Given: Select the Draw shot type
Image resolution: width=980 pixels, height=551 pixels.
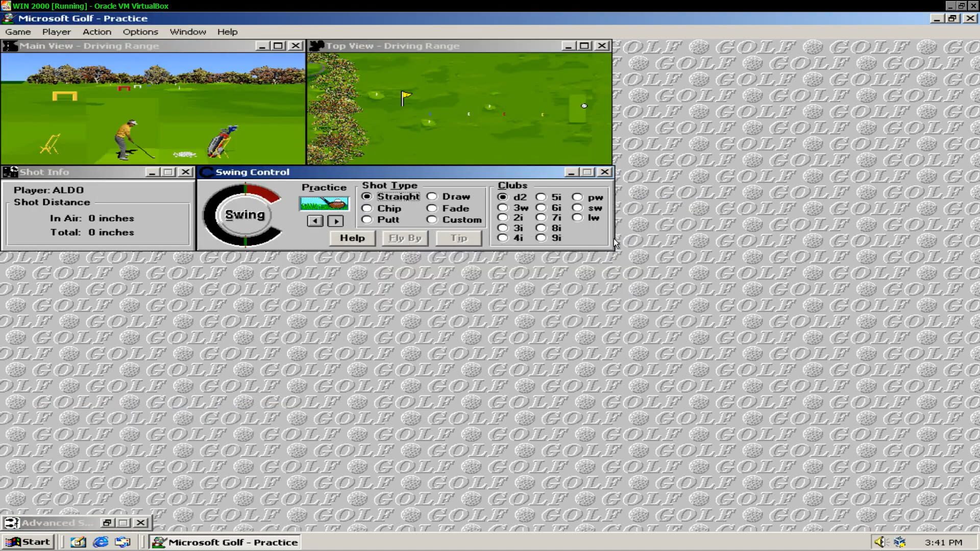Looking at the screenshot, I should [x=432, y=196].
